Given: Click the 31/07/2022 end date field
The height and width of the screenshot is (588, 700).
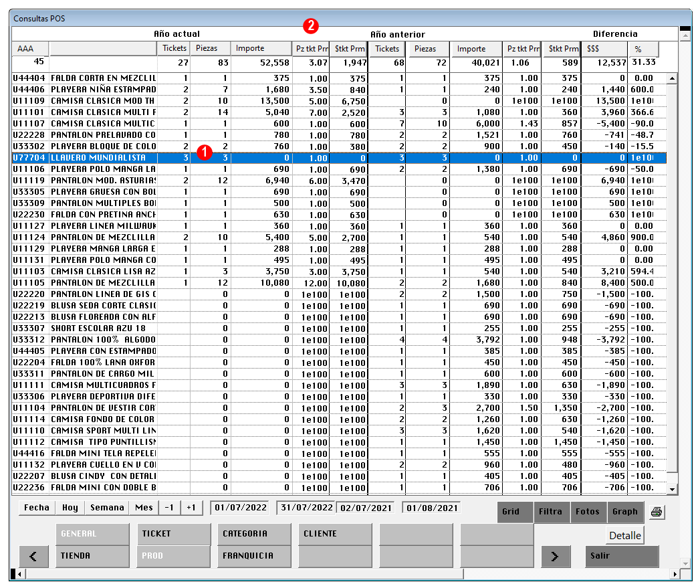Looking at the screenshot, I should [307, 508].
